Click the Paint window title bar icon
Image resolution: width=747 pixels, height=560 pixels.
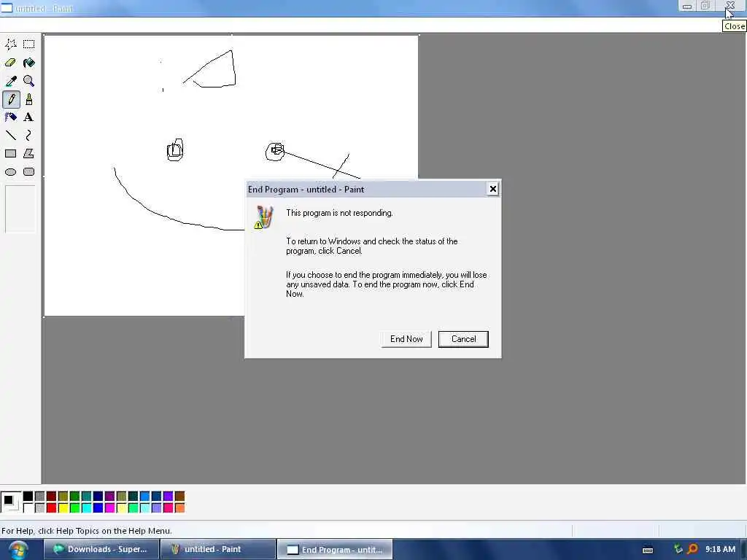[7, 7]
